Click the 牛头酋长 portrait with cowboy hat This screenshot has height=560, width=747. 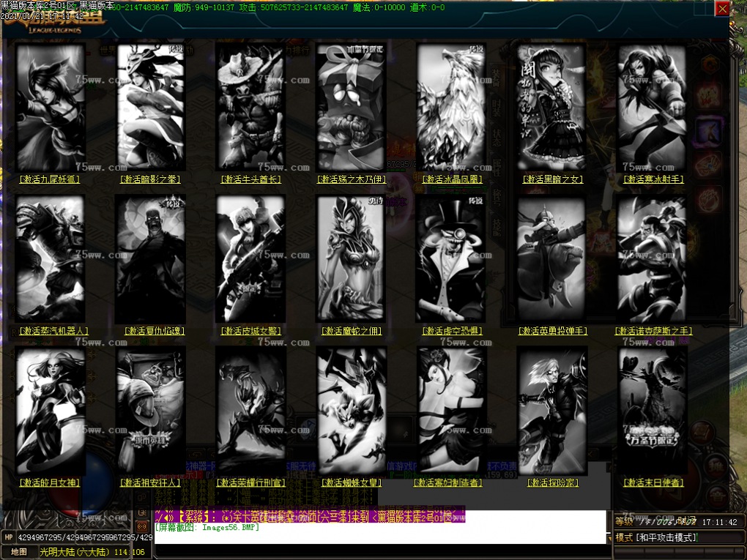[x=251, y=108]
